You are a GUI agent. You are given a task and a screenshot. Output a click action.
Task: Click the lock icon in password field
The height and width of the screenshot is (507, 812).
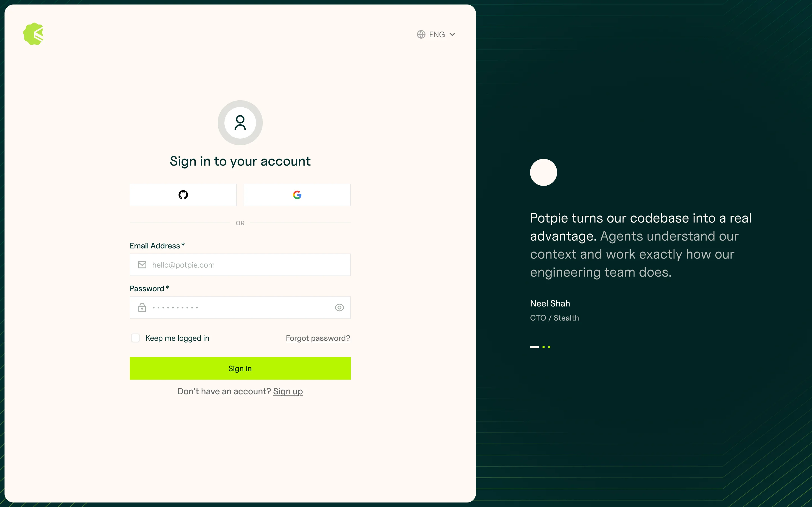click(142, 308)
